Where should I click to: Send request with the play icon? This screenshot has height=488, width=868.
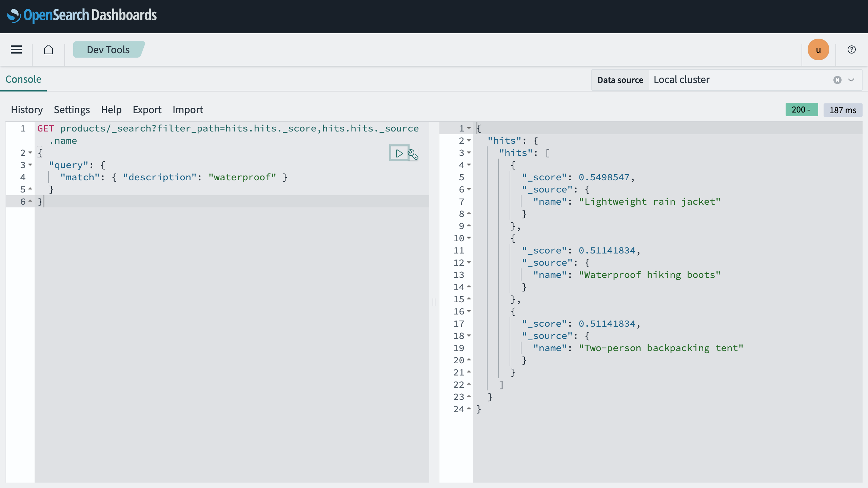[399, 153]
